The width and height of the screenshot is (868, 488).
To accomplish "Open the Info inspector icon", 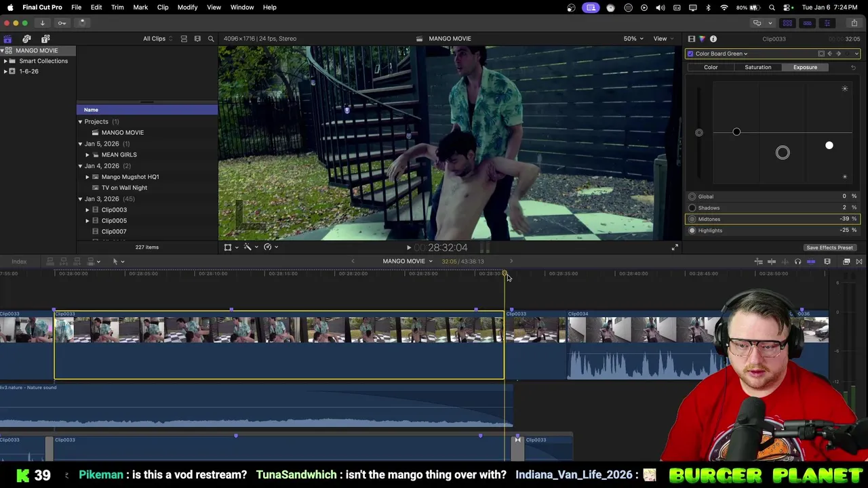I will [713, 39].
